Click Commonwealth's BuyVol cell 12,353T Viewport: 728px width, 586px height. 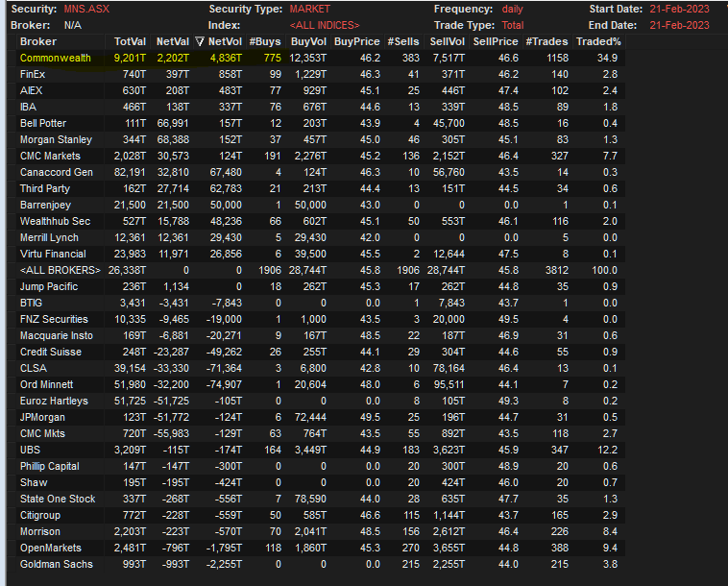[308, 58]
